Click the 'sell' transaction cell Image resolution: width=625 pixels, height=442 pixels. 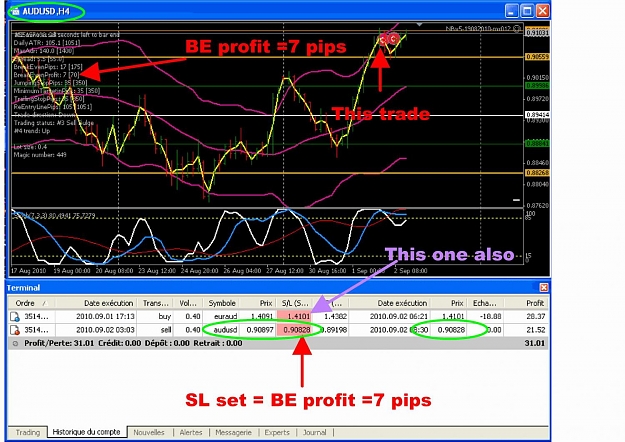point(166,330)
